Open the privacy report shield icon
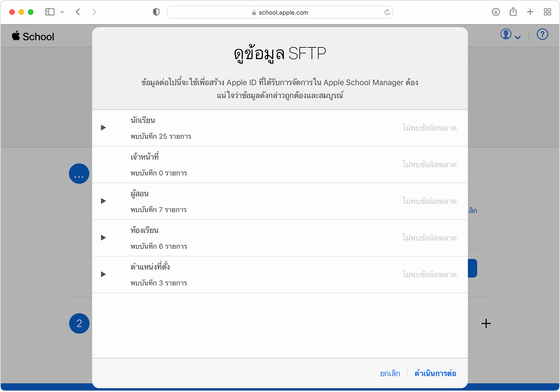 (x=156, y=12)
